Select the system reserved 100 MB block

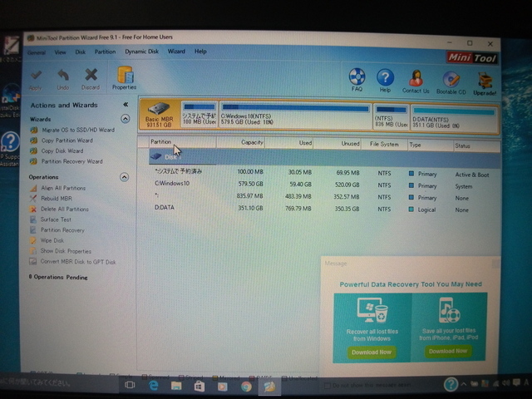[199, 115]
